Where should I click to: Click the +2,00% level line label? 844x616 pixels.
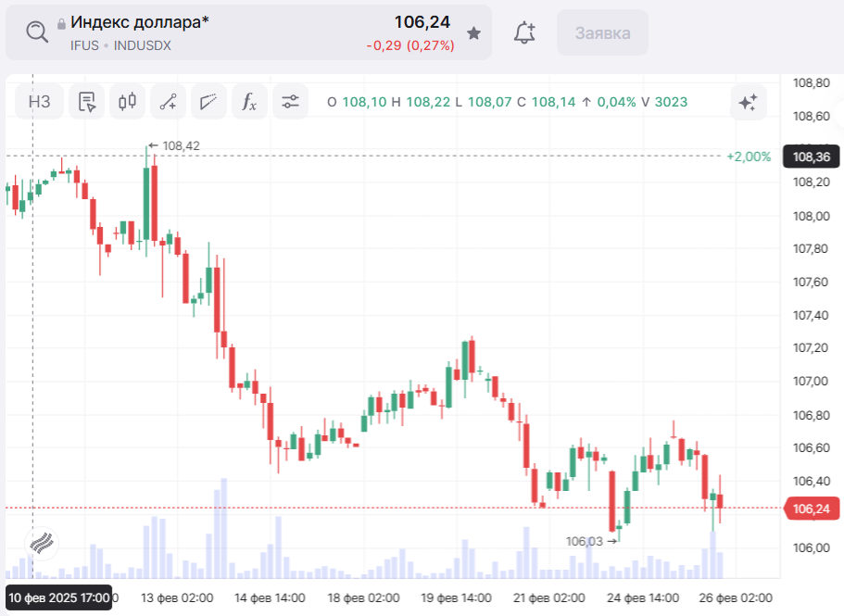pyautogui.click(x=749, y=157)
